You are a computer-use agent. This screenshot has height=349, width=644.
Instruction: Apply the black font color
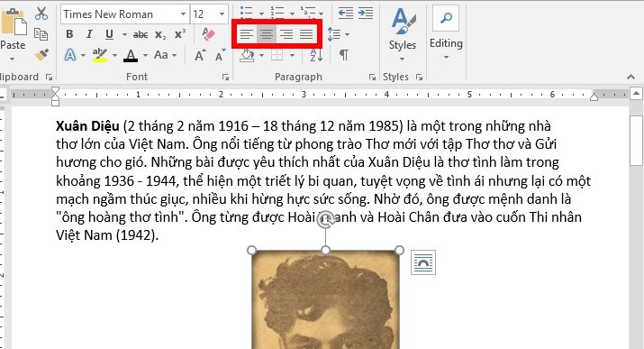click(x=131, y=55)
